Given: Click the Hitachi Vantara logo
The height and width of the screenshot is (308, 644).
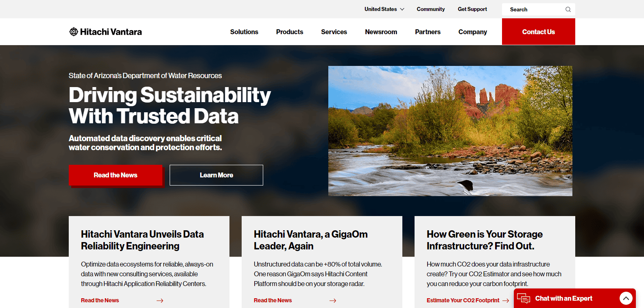Looking at the screenshot, I should (105, 32).
